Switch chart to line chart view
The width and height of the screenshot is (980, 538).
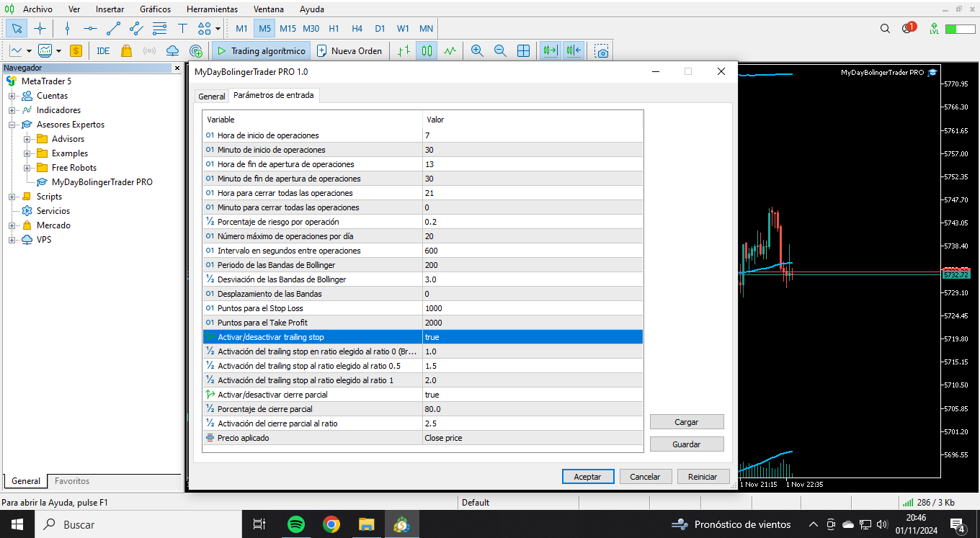click(x=450, y=51)
